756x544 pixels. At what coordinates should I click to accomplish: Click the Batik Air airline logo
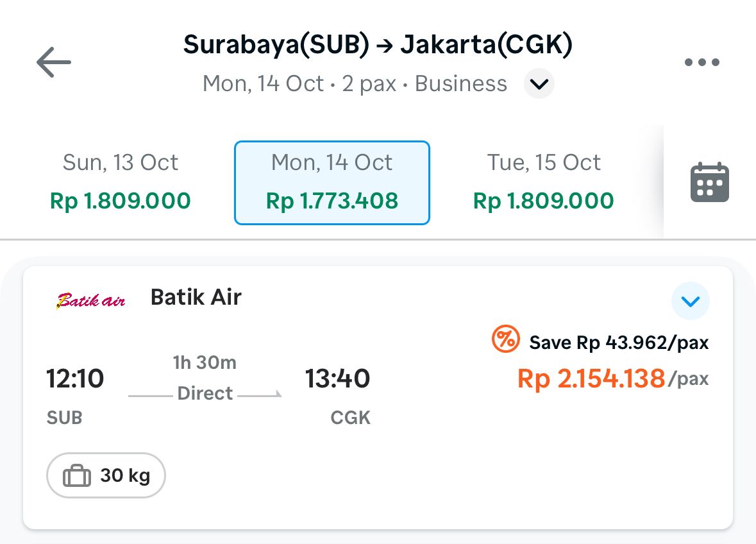point(90,300)
